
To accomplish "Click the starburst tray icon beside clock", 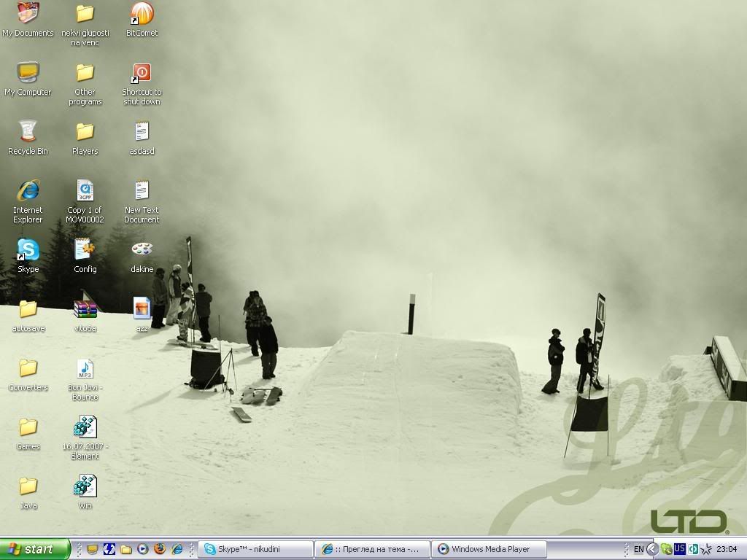I will coord(706,549).
